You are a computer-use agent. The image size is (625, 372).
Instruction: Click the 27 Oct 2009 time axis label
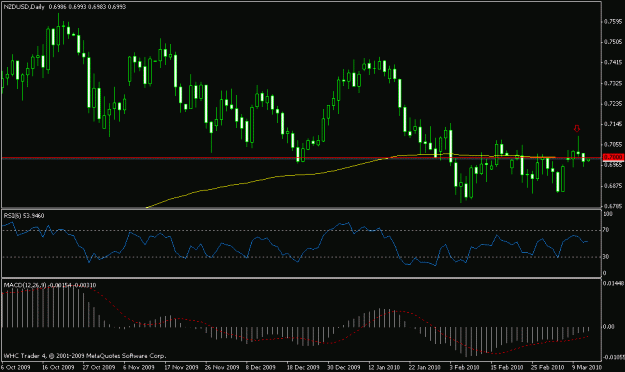click(99, 367)
